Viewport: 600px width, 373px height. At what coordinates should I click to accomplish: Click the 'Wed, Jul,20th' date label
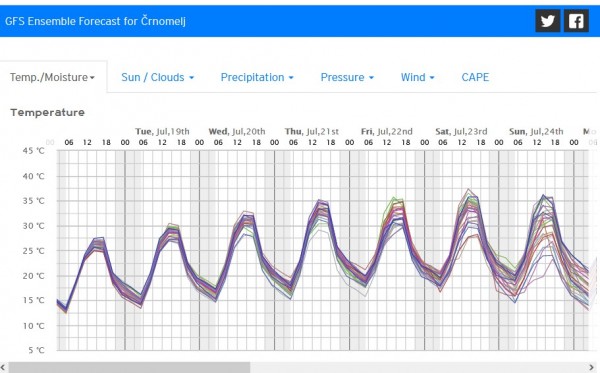[x=237, y=132]
